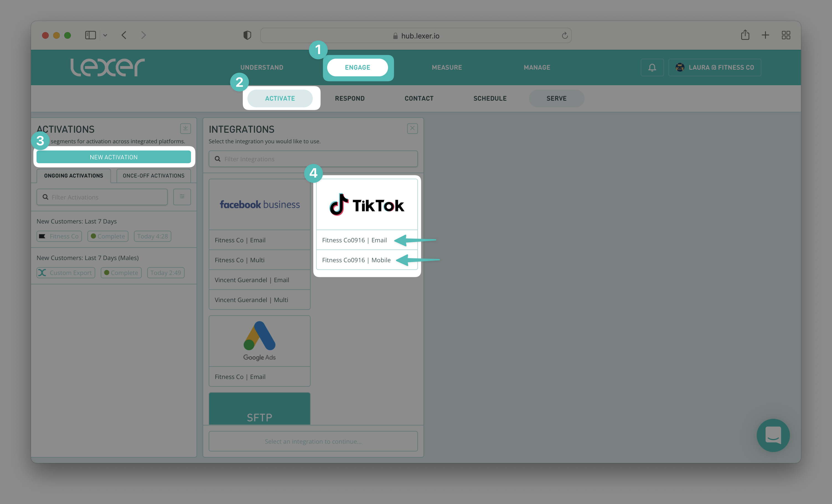This screenshot has width=832, height=504.
Task: Click the New Activation button
Action: 113,157
